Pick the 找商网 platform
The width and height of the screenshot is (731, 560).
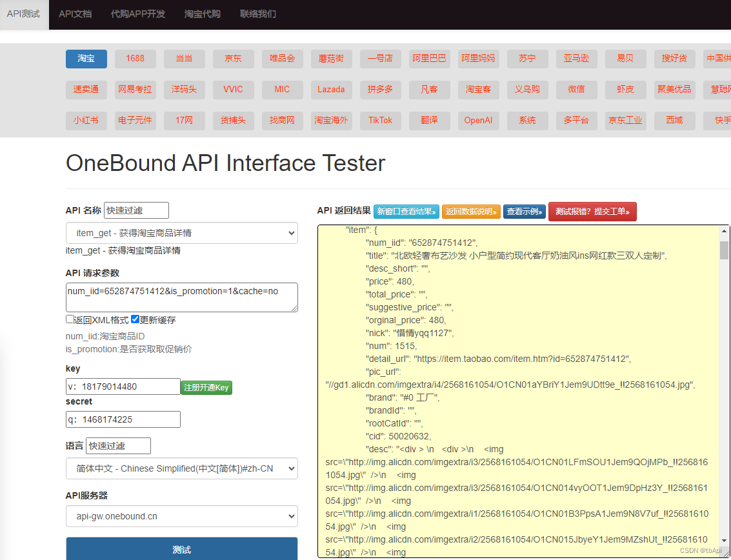(283, 121)
